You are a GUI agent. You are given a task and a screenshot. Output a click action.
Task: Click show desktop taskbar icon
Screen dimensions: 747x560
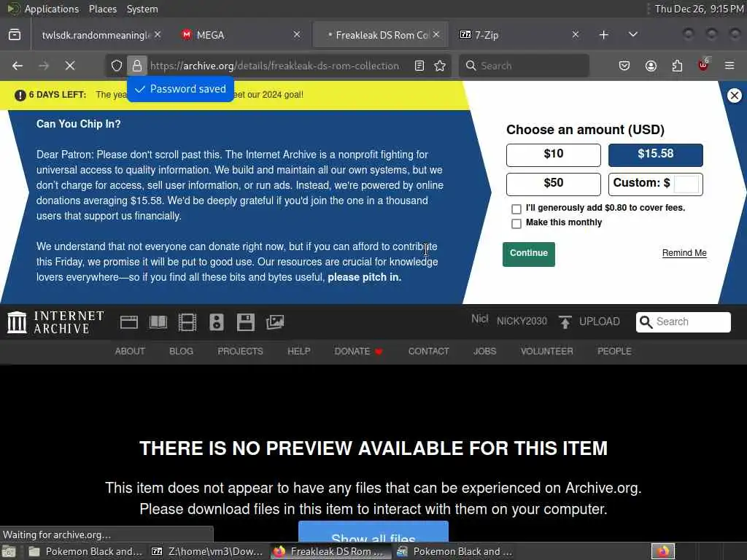9,551
